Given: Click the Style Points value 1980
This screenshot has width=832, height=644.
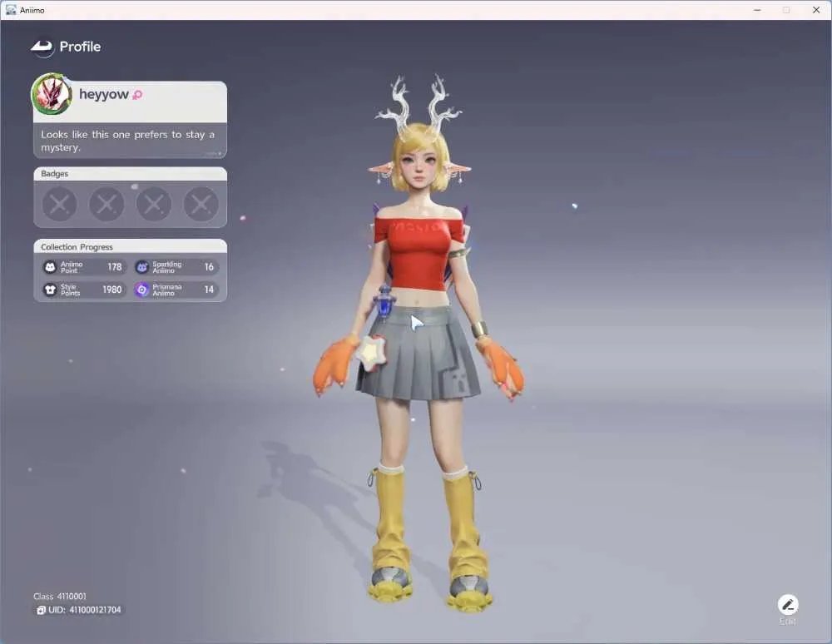Looking at the screenshot, I should [x=112, y=290].
